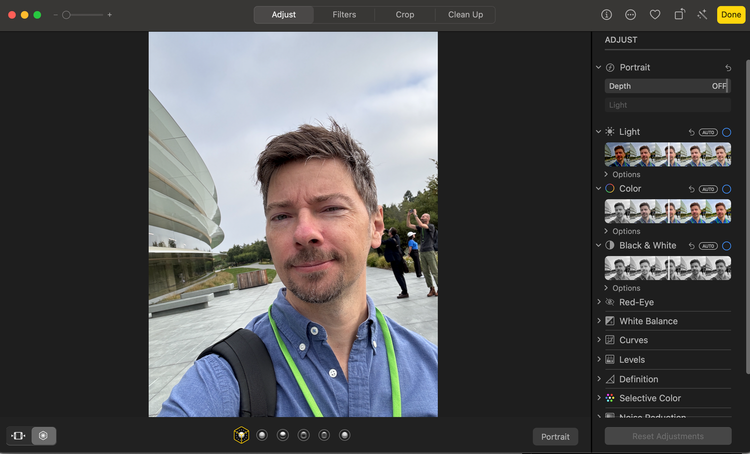Toggle the Color adjustment blue circle

pyautogui.click(x=726, y=189)
